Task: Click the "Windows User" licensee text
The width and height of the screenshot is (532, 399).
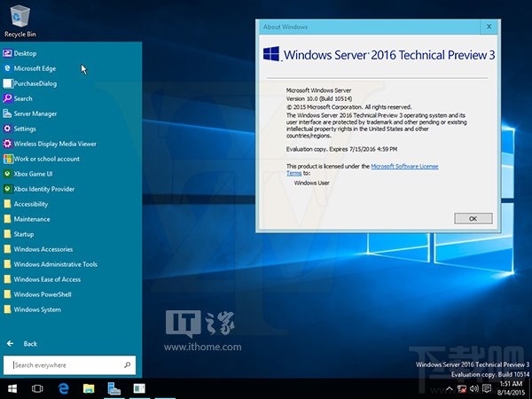Action: (x=311, y=183)
